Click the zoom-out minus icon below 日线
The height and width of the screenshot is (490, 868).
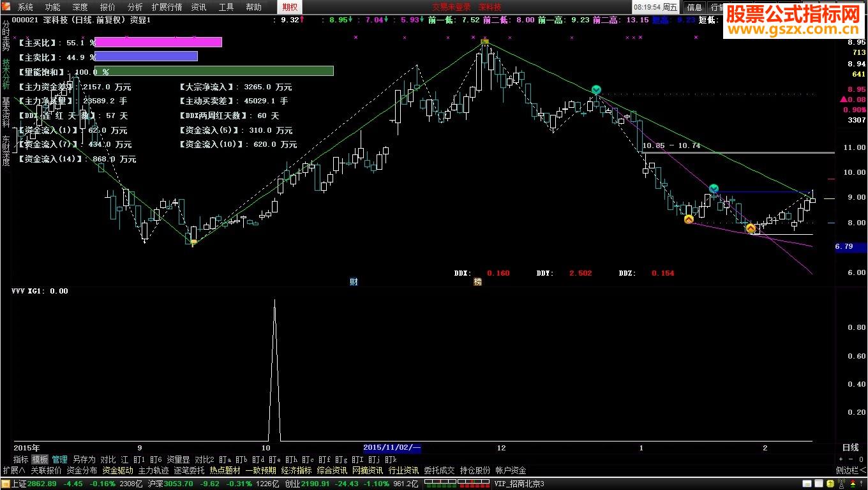click(x=851, y=459)
